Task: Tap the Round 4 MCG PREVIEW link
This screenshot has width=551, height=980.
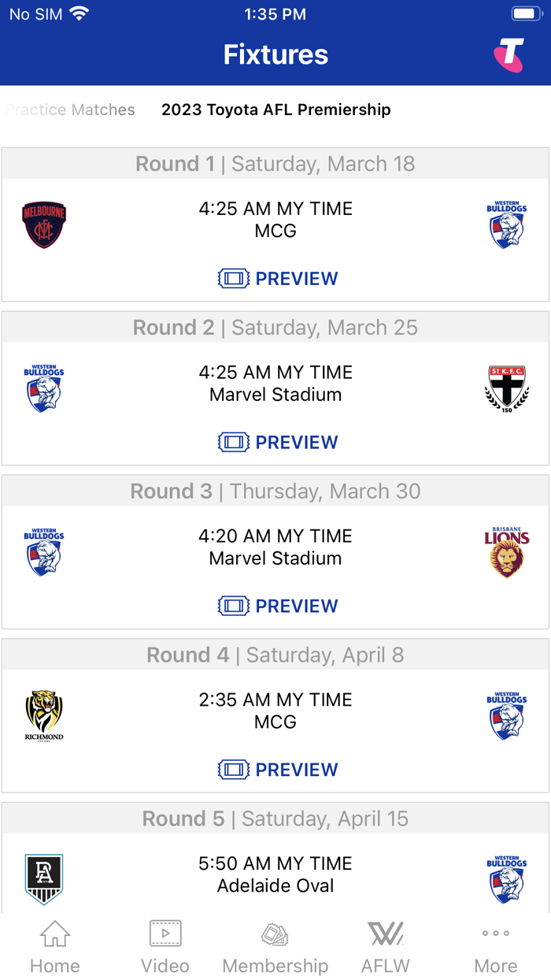Action: click(278, 770)
